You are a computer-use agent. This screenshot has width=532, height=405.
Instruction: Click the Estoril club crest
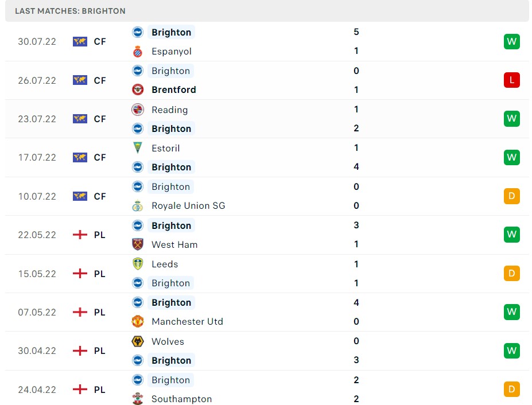[x=138, y=148]
